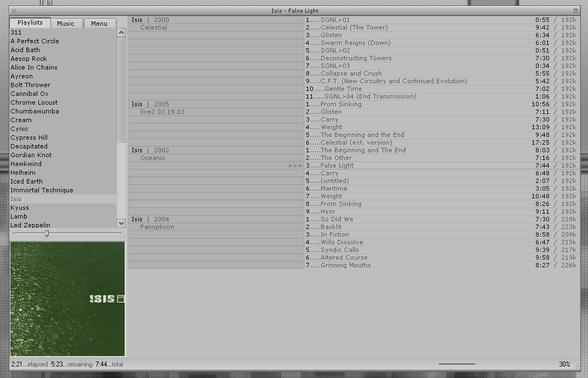Play Syndic Calls track
Image resolution: width=588 pixels, height=378 pixels.
(x=441, y=250)
